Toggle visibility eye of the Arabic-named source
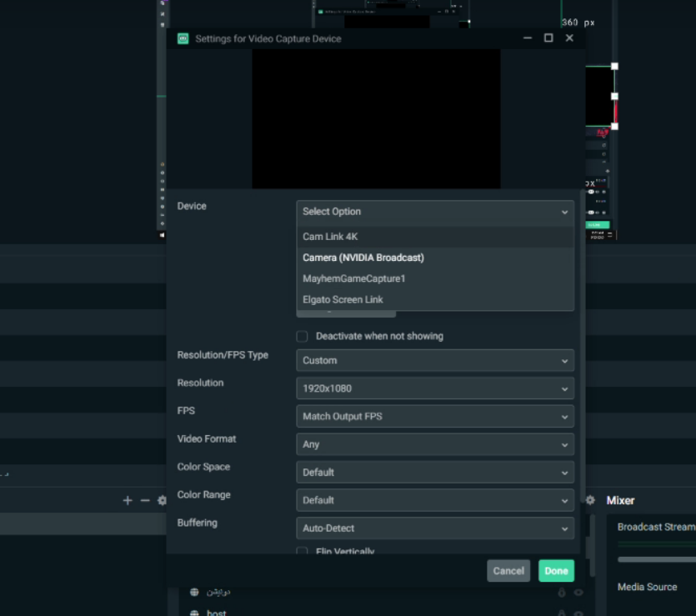The image size is (696, 616). click(x=578, y=593)
